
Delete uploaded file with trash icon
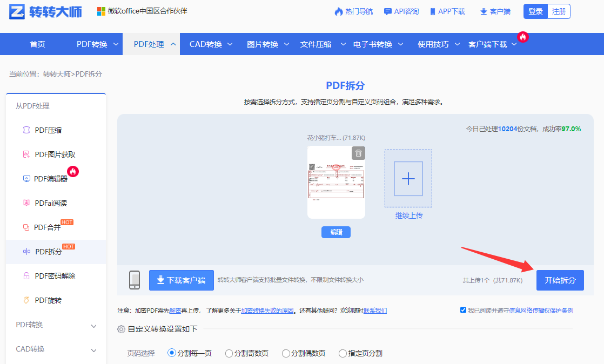click(358, 153)
